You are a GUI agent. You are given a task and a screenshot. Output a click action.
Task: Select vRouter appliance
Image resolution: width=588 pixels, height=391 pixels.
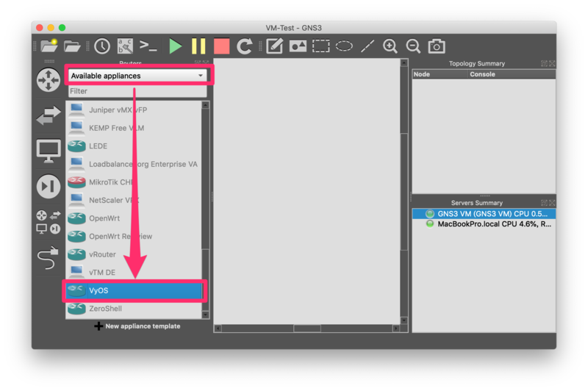pos(134,254)
